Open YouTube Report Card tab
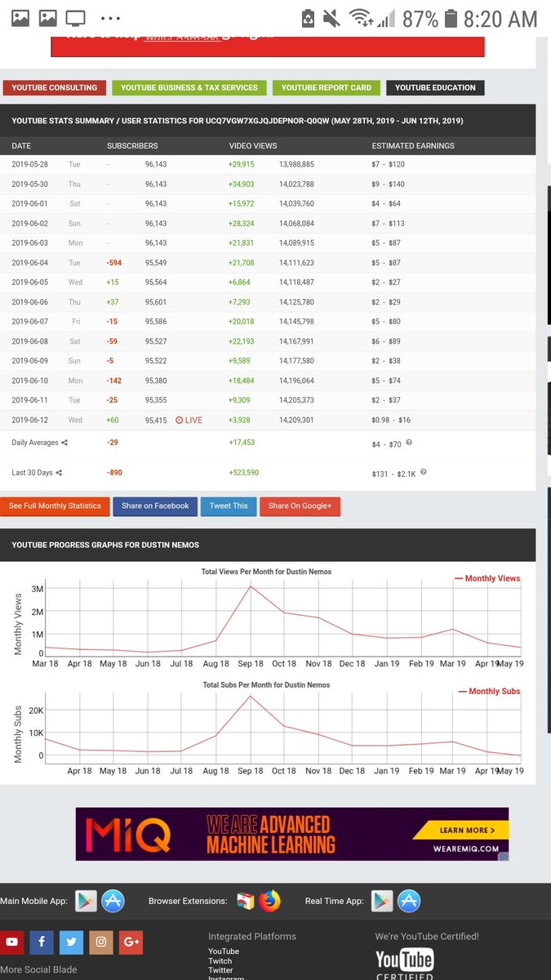Image resolution: width=551 pixels, height=980 pixels. 327,87
